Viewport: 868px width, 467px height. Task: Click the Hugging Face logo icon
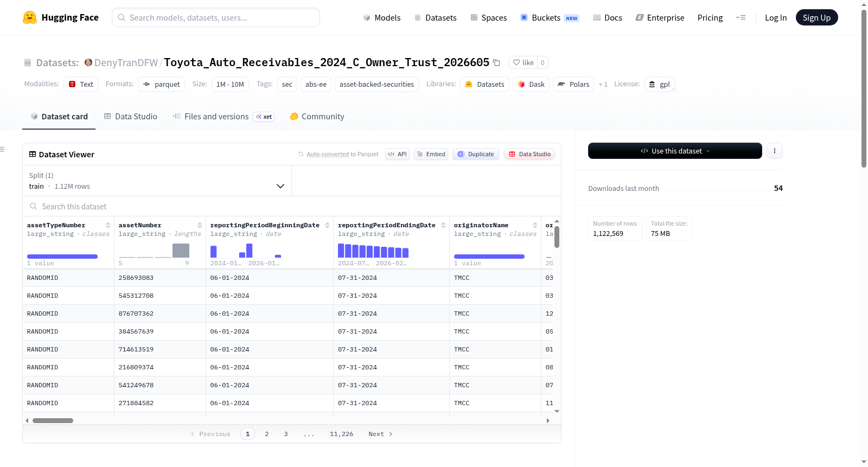click(x=30, y=17)
